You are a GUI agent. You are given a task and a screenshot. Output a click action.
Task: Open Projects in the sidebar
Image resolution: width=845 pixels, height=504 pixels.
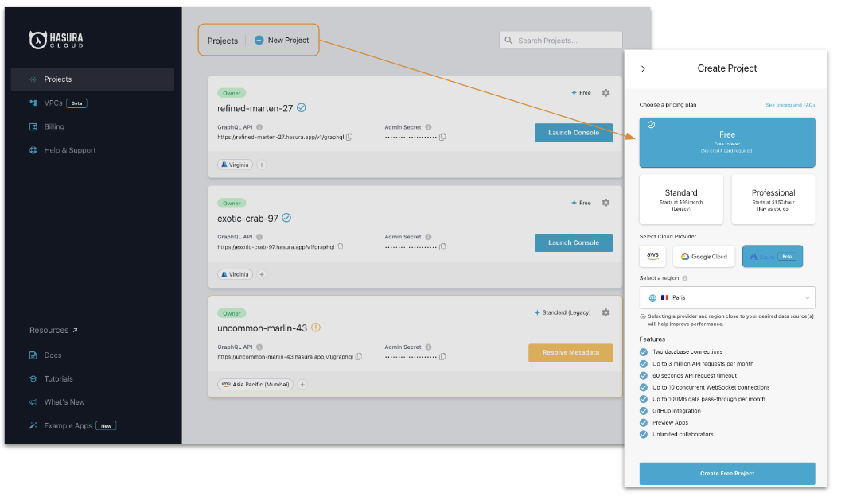(92, 79)
